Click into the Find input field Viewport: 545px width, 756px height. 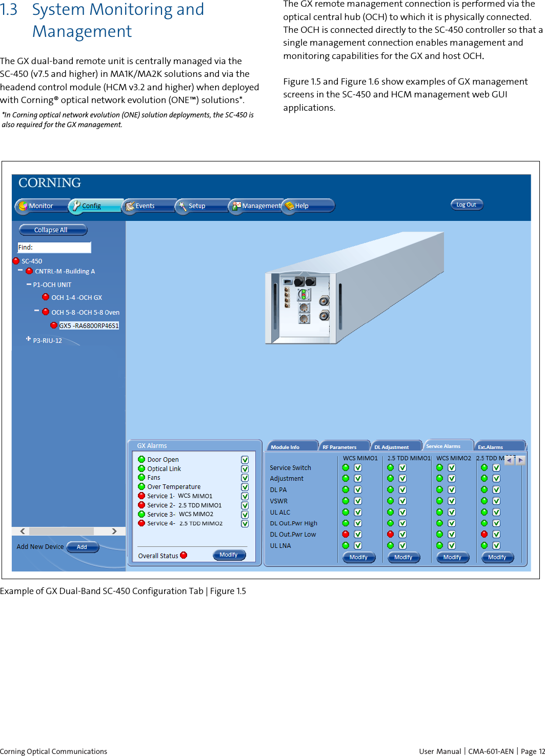(x=54, y=247)
